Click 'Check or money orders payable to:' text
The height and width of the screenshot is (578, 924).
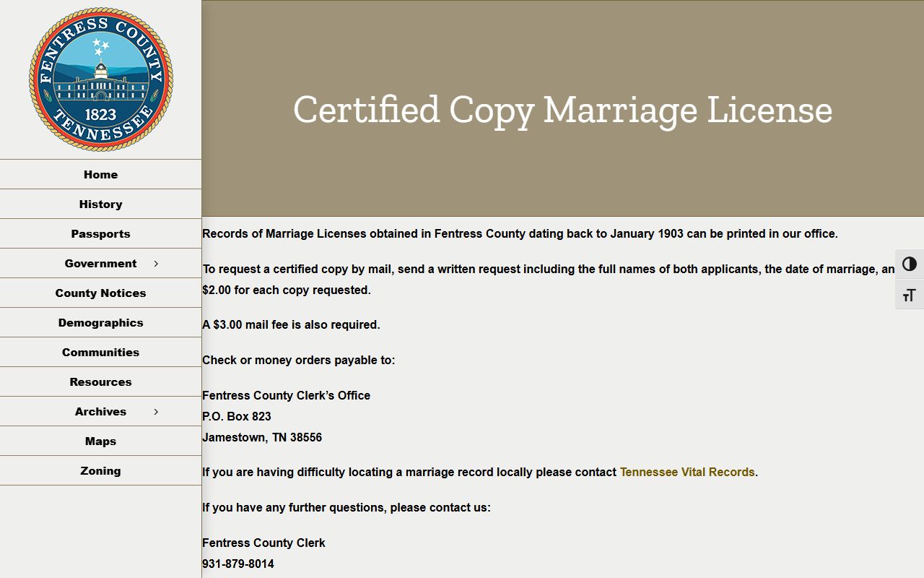[299, 360]
